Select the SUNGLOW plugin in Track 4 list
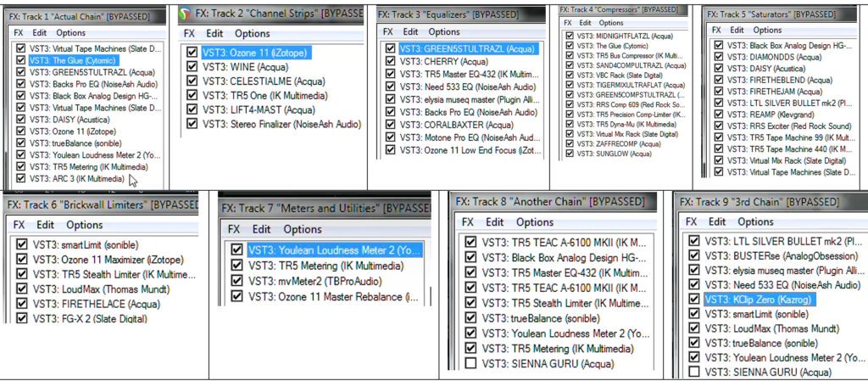This screenshot has width=868, height=381. pos(604,154)
